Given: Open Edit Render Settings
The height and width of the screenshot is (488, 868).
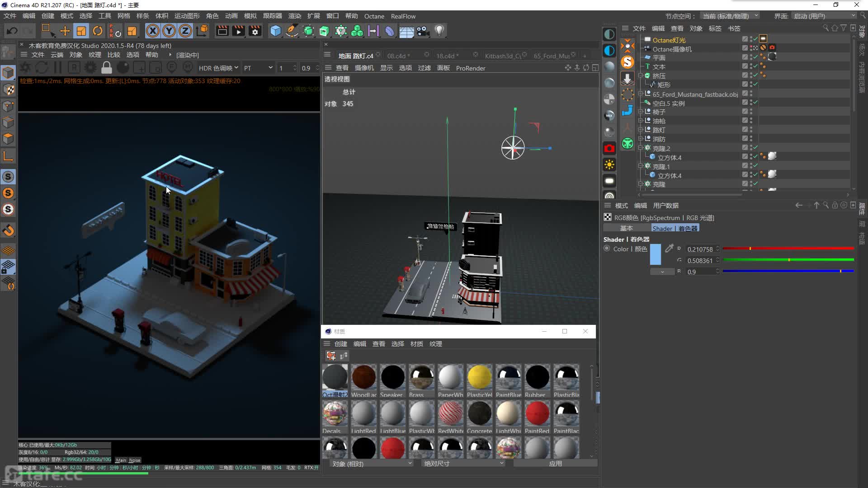Looking at the screenshot, I should pos(255,31).
